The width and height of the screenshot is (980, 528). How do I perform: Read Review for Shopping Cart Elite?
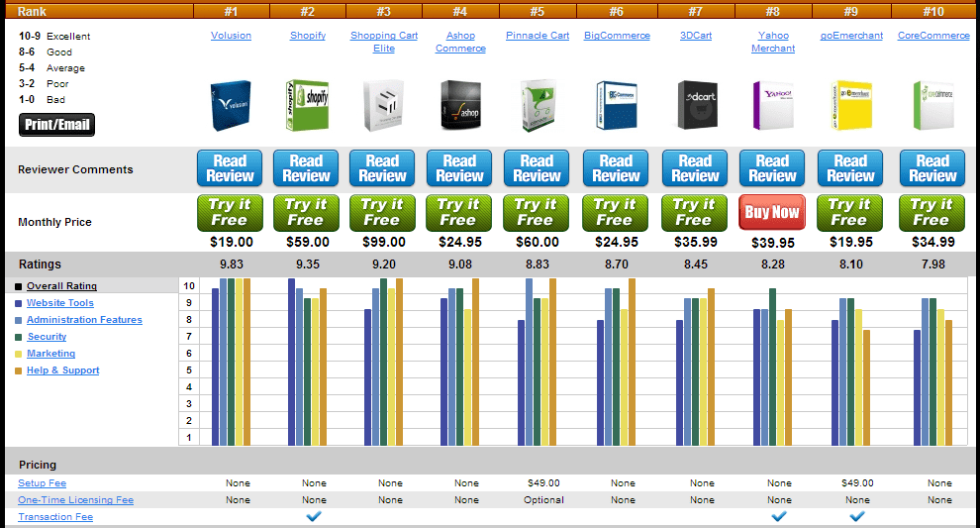[x=382, y=168]
